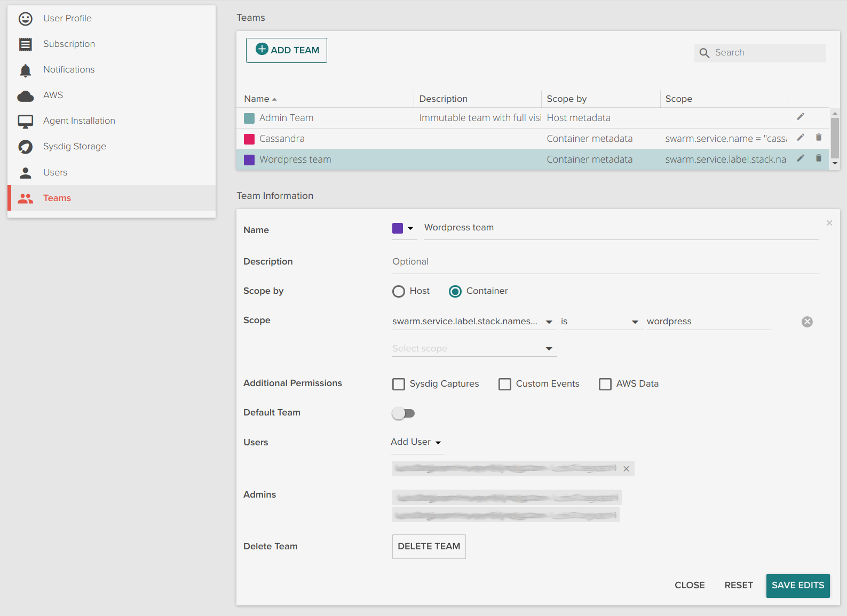
Task: Delete Wordpress team trash icon in table
Action: coord(819,158)
